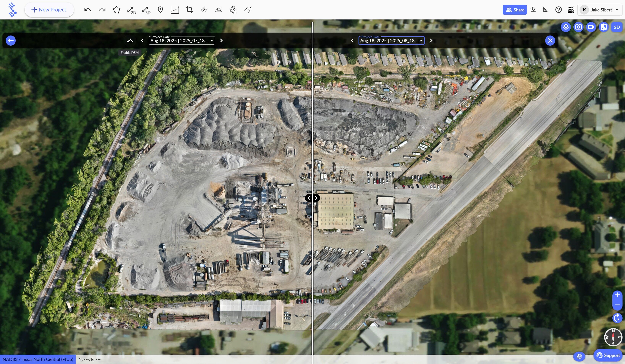Select the target point tool
This screenshot has height=364, width=625.
pyautogui.click(x=204, y=10)
